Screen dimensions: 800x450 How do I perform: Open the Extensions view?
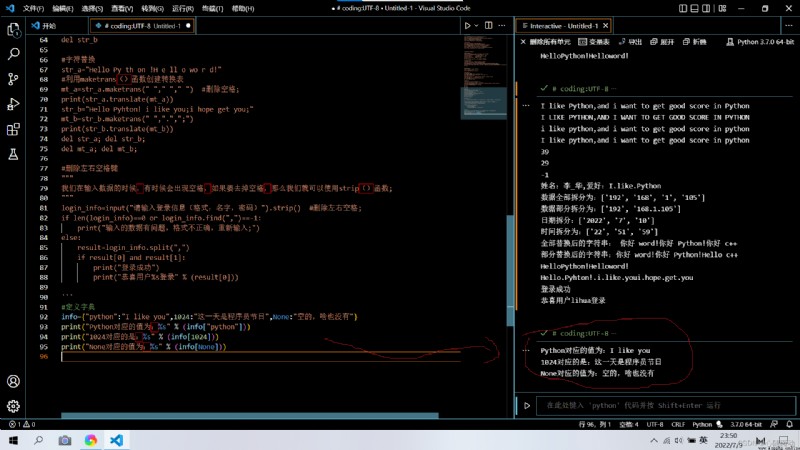13,129
